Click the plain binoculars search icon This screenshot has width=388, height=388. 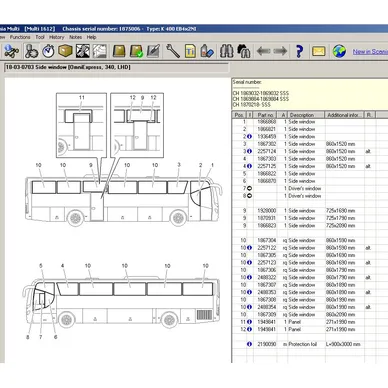tap(227, 51)
